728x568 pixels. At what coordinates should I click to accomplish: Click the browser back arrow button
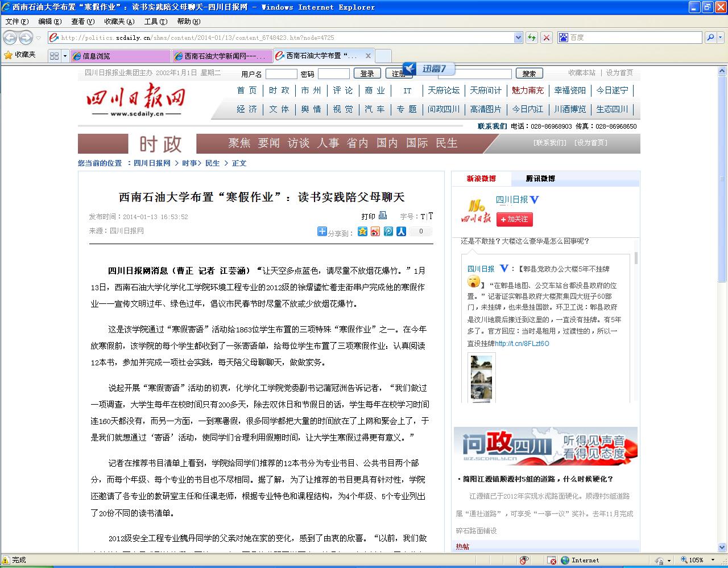10,38
